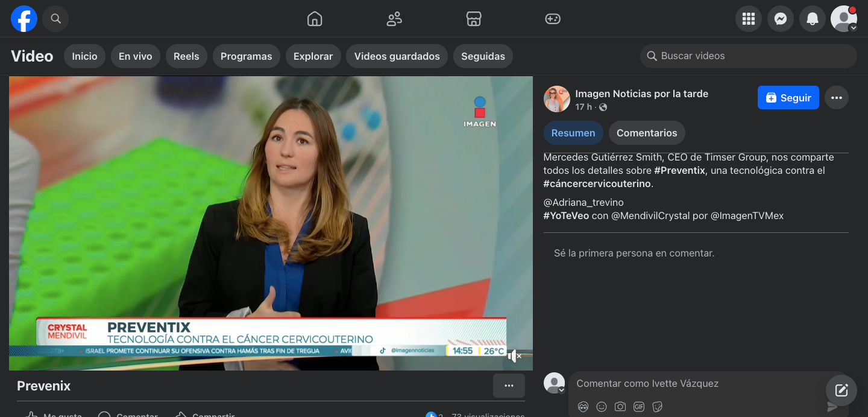Go to Home feed icon
This screenshot has height=417, width=868.
pyautogui.click(x=315, y=19)
